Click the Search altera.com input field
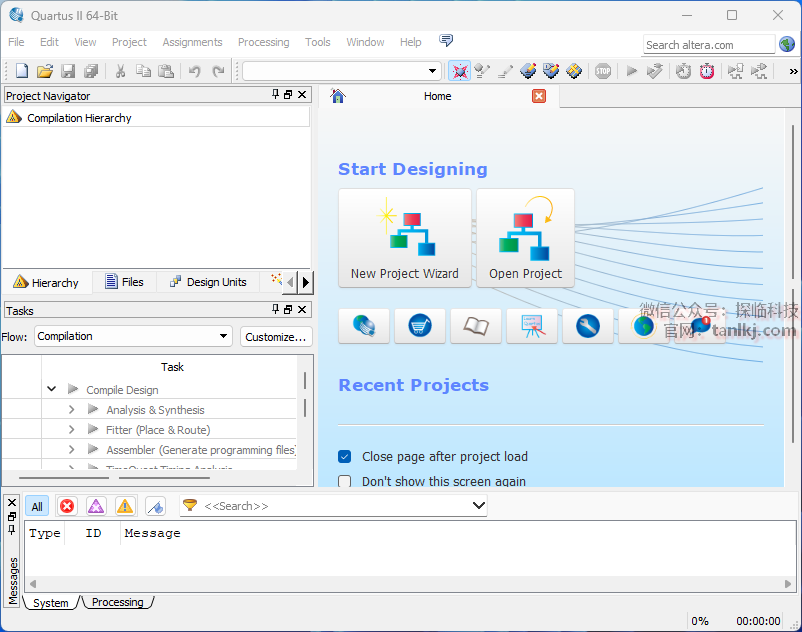The height and width of the screenshot is (632, 802). [x=708, y=45]
